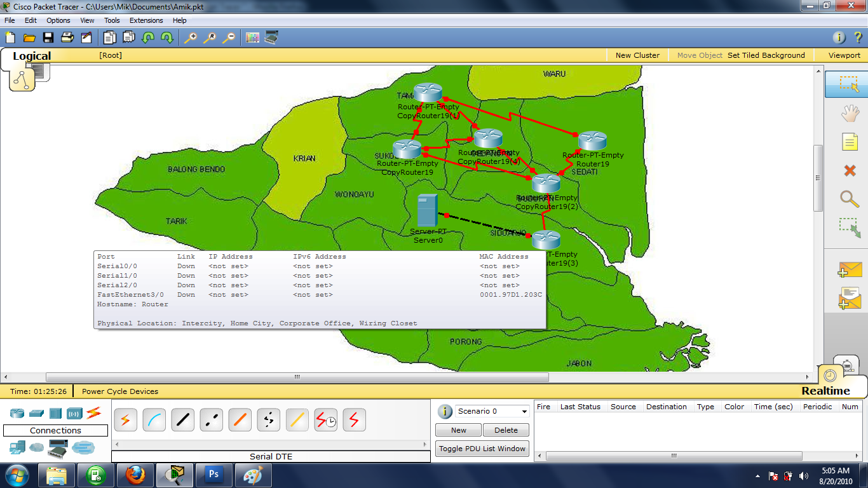
Task: Open the File menu
Action: coord(10,20)
